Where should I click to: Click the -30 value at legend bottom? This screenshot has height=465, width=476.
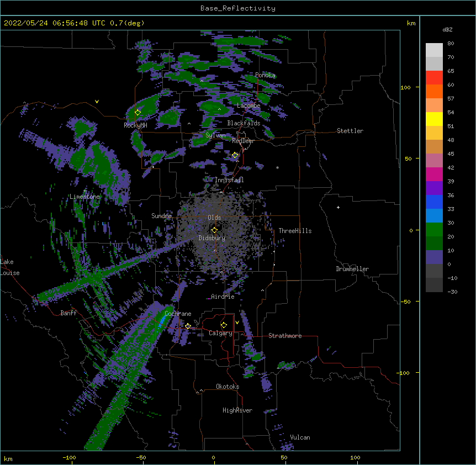(x=452, y=292)
